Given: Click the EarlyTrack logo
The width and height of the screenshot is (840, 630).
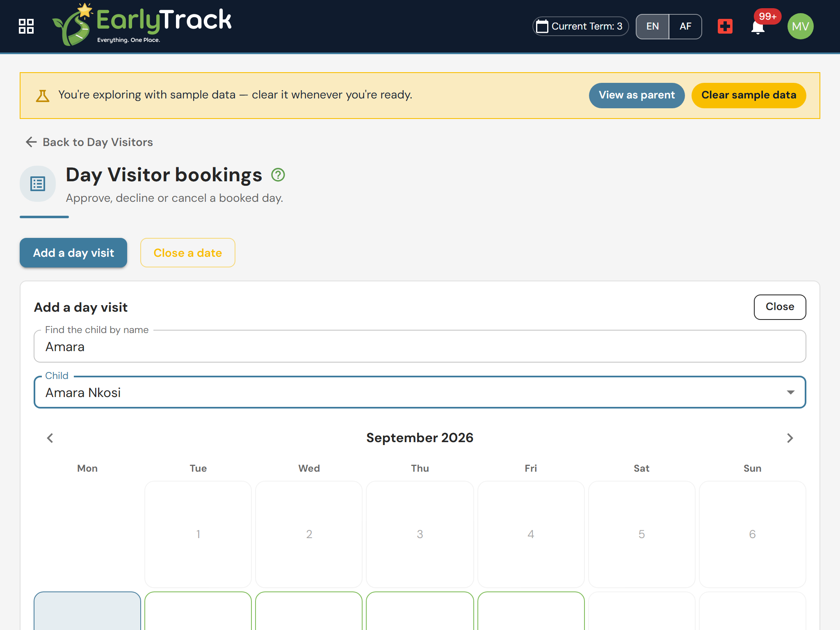Looking at the screenshot, I should 142,25.
